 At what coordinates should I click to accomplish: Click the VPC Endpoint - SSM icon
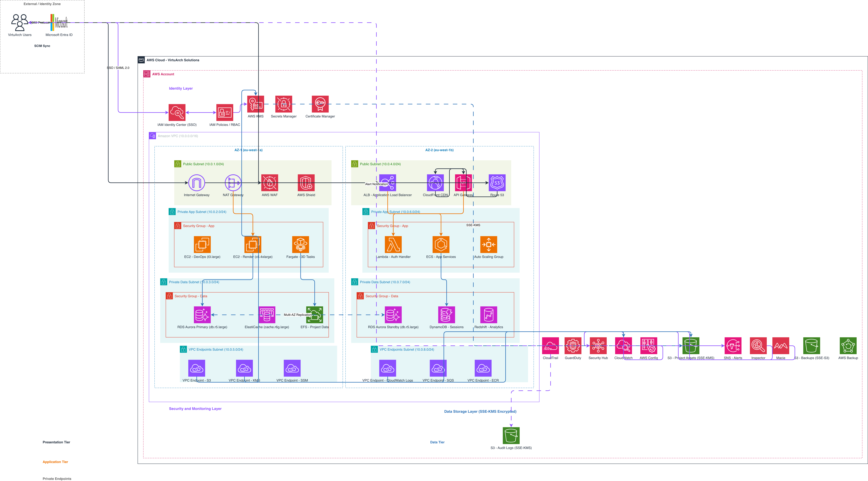[x=292, y=368]
